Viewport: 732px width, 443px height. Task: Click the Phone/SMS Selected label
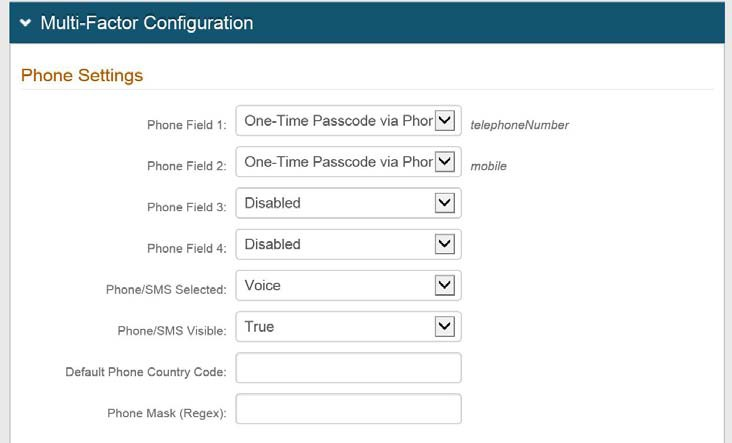tap(167, 290)
